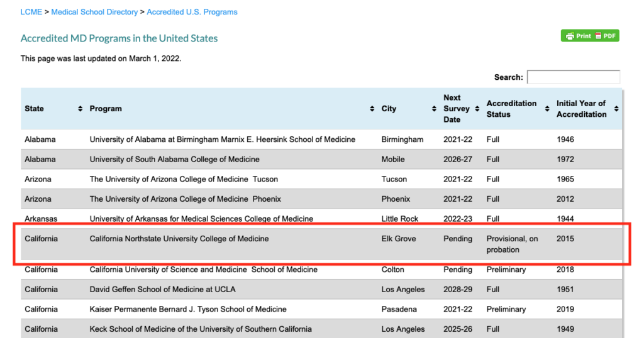This screenshot has height=338, width=644.
Task: Click the 2018 accreditation year cell
Action: (565, 270)
